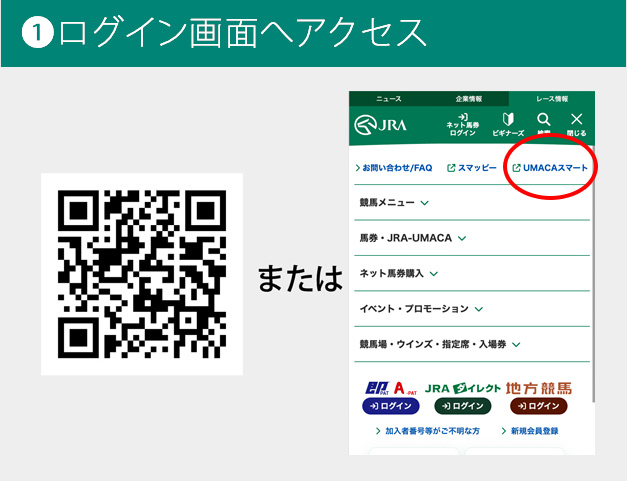
Task: Click the green ログイン button for JRAダイレクト
Action: click(463, 406)
